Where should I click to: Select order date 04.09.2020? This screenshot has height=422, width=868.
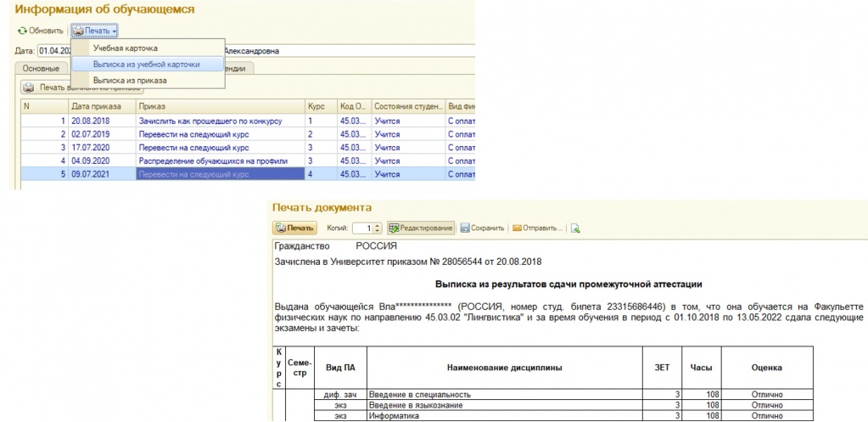point(102,160)
